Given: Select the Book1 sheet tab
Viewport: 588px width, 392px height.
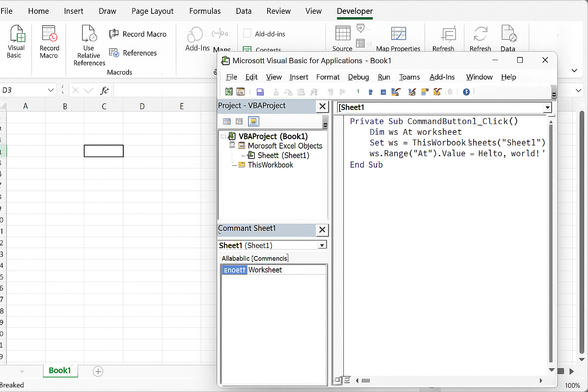Looking at the screenshot, I should coord(60,371).
